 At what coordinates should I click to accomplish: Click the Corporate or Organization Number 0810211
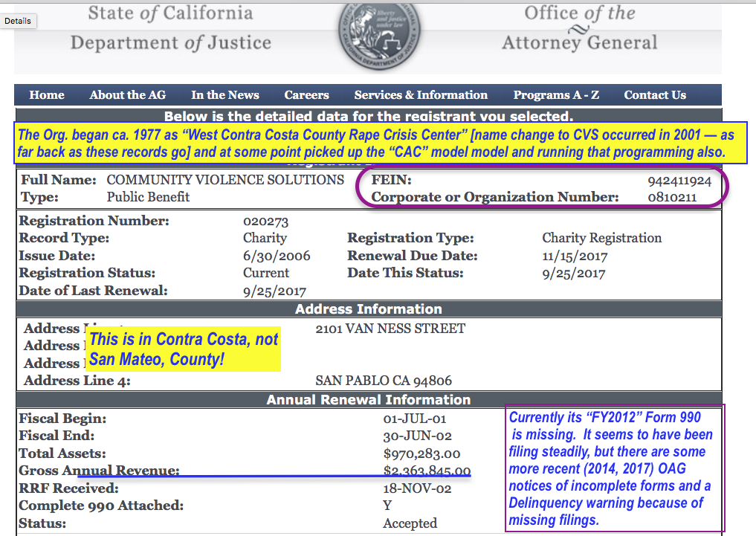click(671, 197)
